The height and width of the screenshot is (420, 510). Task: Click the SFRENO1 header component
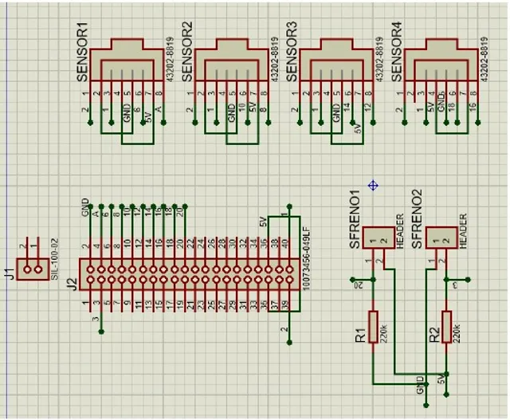coord(376,237)
